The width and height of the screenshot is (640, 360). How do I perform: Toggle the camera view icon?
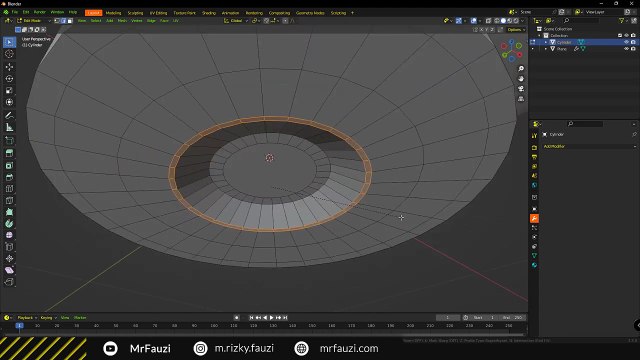[521, 89]
